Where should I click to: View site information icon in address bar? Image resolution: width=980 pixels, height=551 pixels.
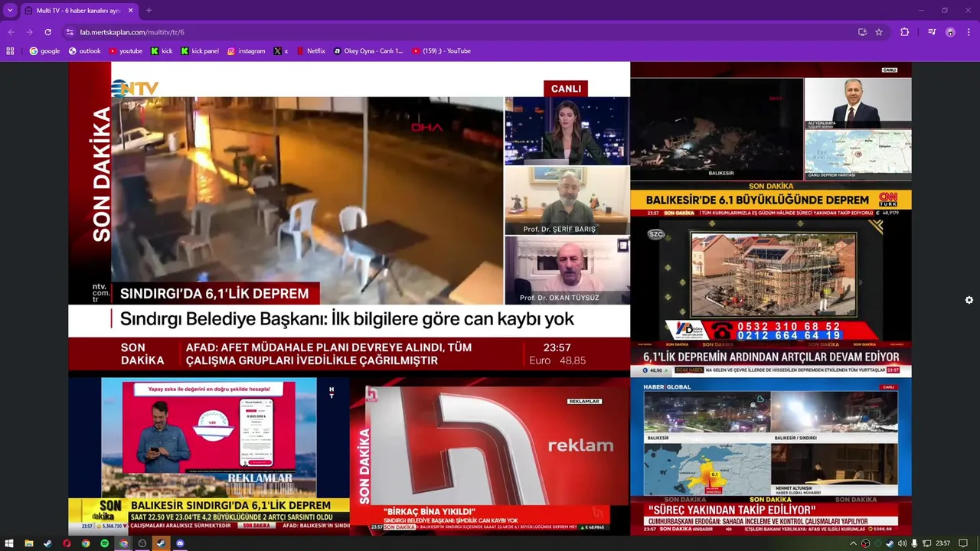(x=70, y=32)
